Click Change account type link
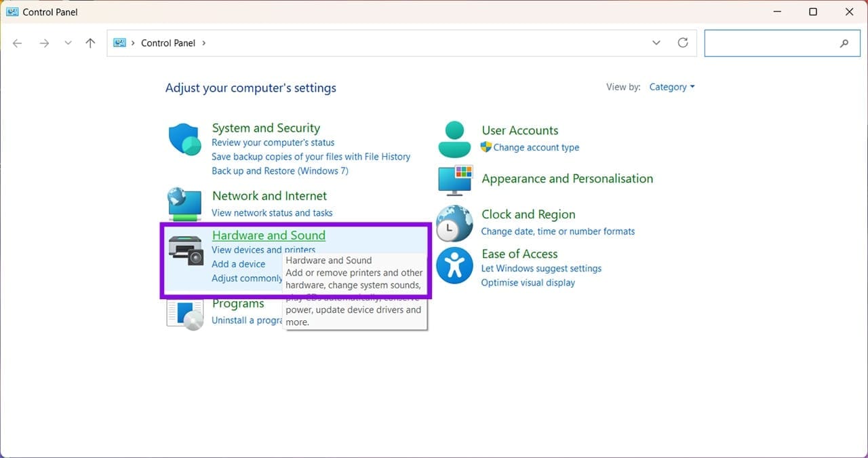868x458 pixels. coord(536,147)
